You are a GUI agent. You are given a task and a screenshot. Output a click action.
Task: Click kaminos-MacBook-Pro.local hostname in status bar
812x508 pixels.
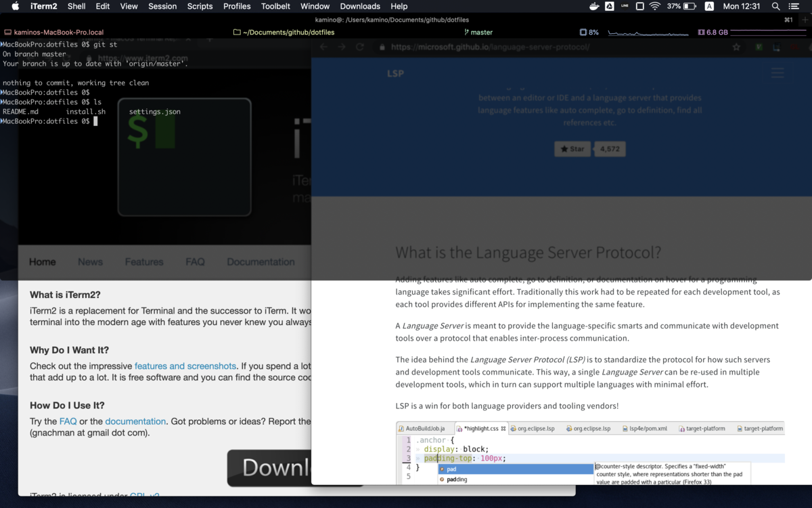(54, 32)
